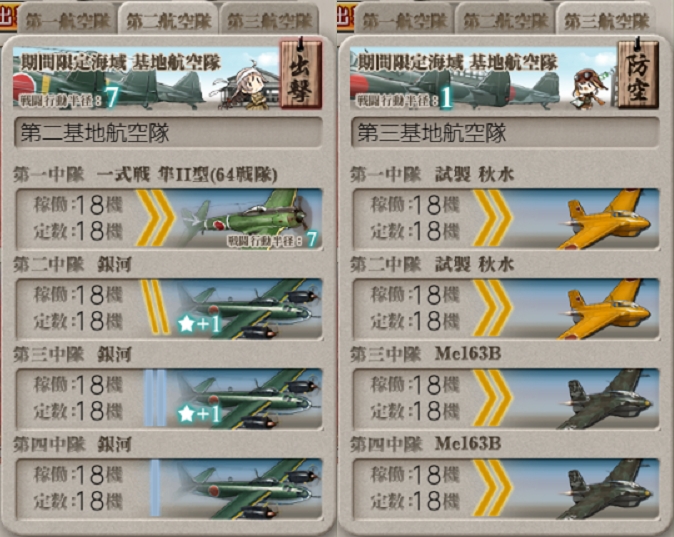Select 第一航空隊 tab in right panel
Screen dimensions: 674x537
click(x=404, y=21)
